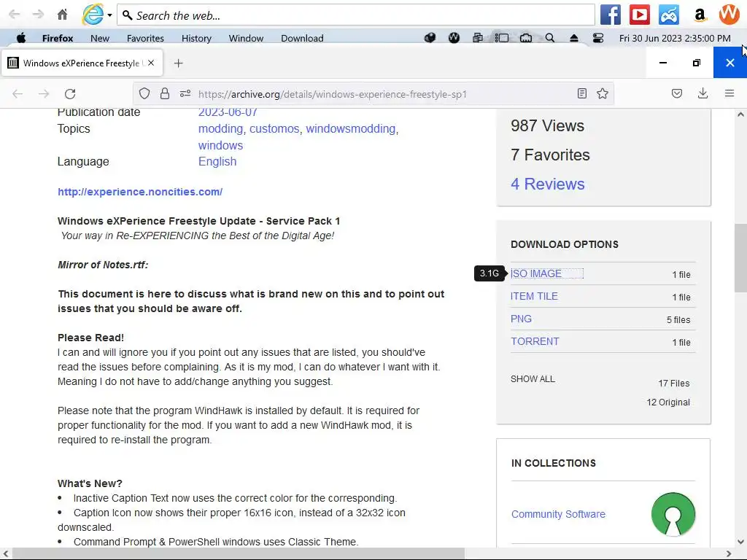The image size is (747, 560).
Task: Click the magnifier search menu bar icon
Action: pyautogui.click(x=550, y=38)
